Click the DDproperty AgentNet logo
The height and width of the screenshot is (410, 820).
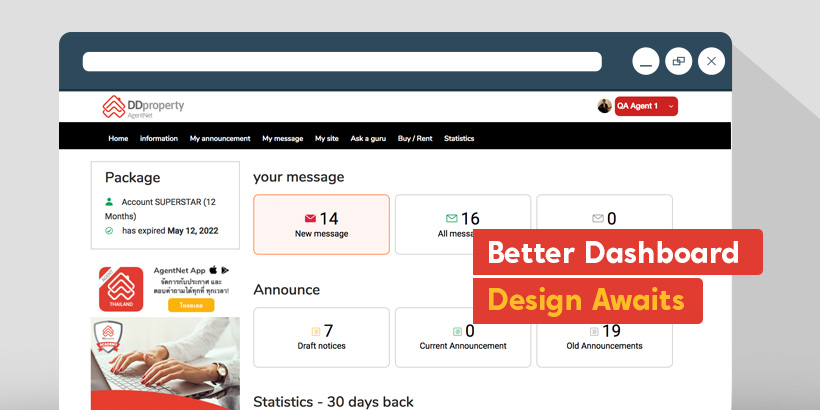click(x=143, y=107)
